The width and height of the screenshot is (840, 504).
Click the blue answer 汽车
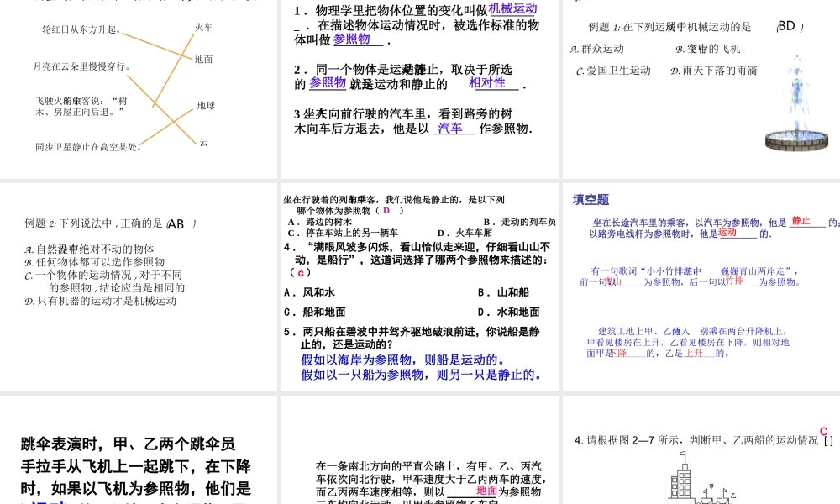(x=449, y=128)
